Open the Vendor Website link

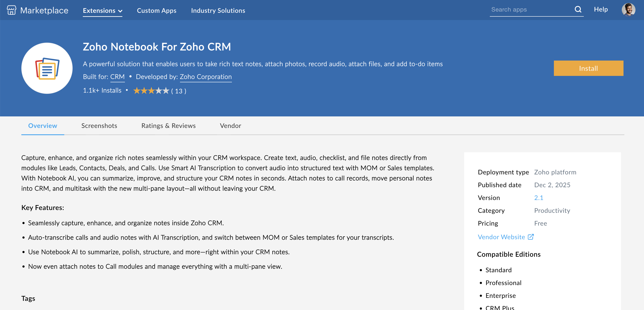(x=501, y=237)
